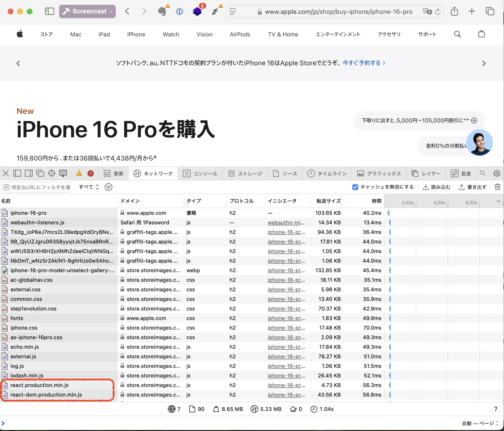Image resolution: width=504 pixels, height=431 pixels.
Task: Select Watch in the Apple navigation menu
Action: [171, 34]
